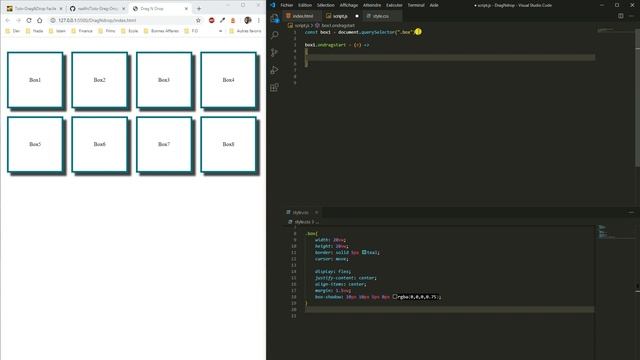Open the editor more actions ellipsis
Viewport: 640px width, 360px height.
[631, 16]
